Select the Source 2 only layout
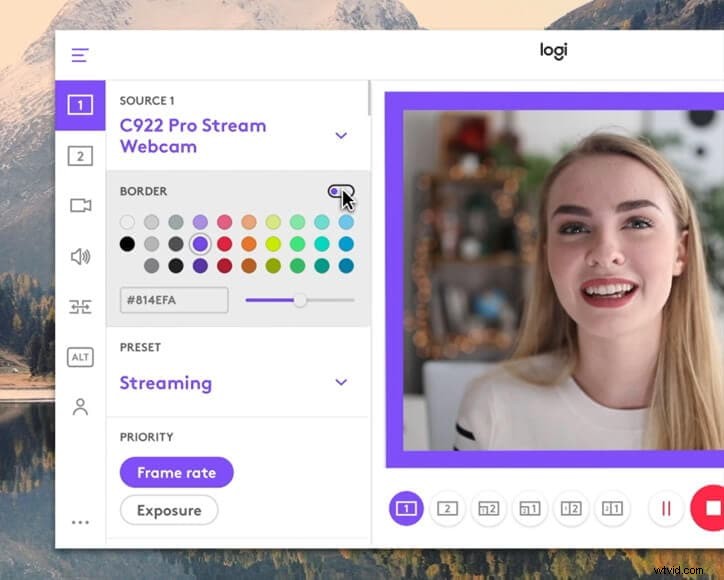The width and height of the screenshot is (724, 580). coord(447,509)
